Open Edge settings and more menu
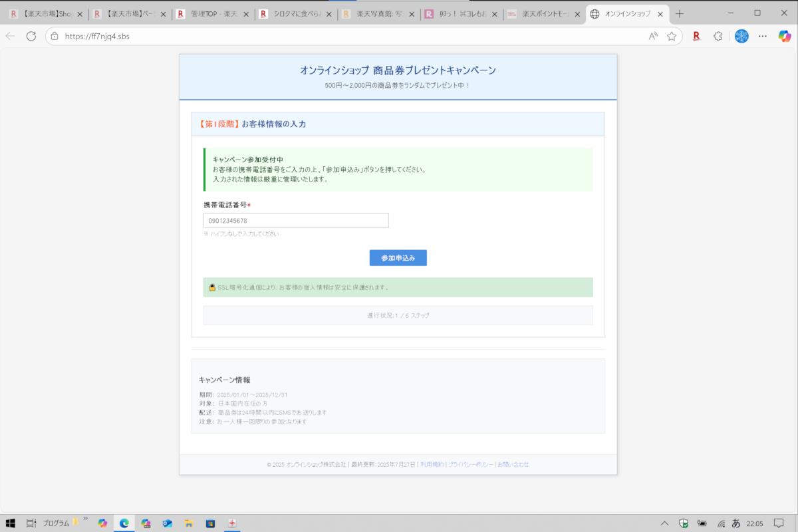 [x=763, y=37]
